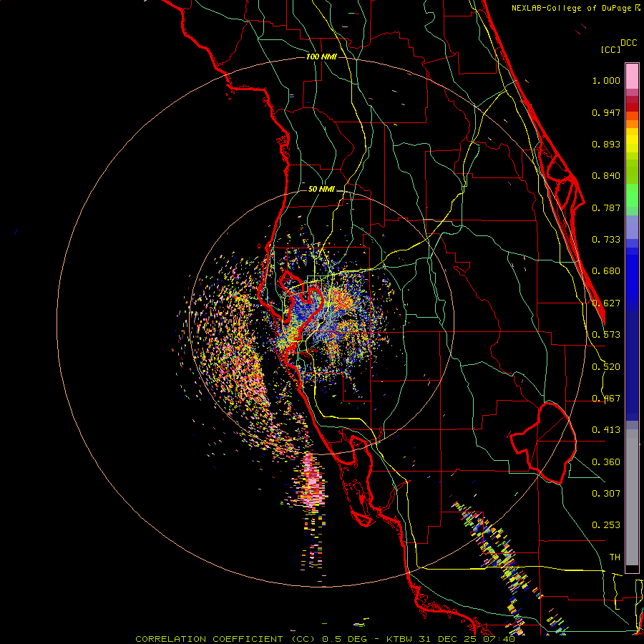Image resolution: width=644 pixels, height=644 pixels.
Task: Click the 07:40 timestamp in caption
Action: 499,639
